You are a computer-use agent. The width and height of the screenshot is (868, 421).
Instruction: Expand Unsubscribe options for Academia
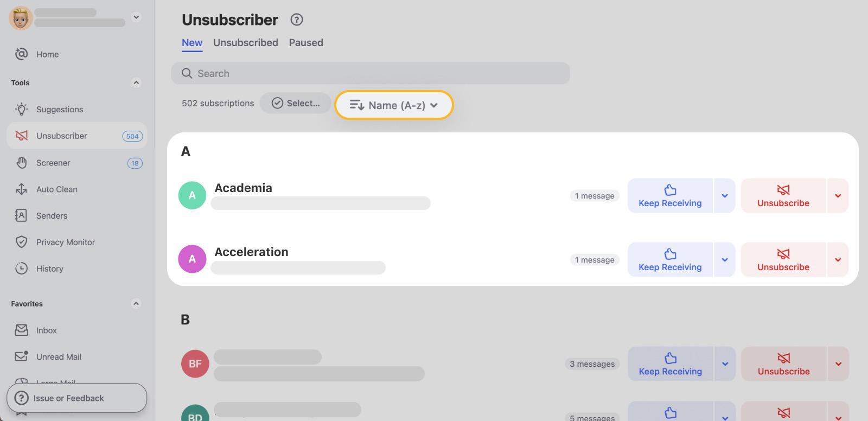pyautogui.click(x=838, y=195)
